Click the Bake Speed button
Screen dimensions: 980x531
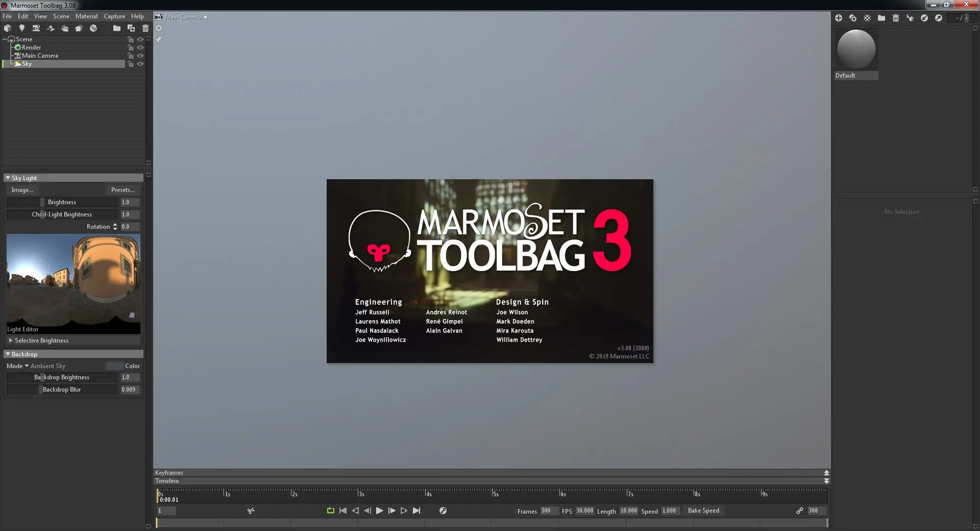point(703,511)
